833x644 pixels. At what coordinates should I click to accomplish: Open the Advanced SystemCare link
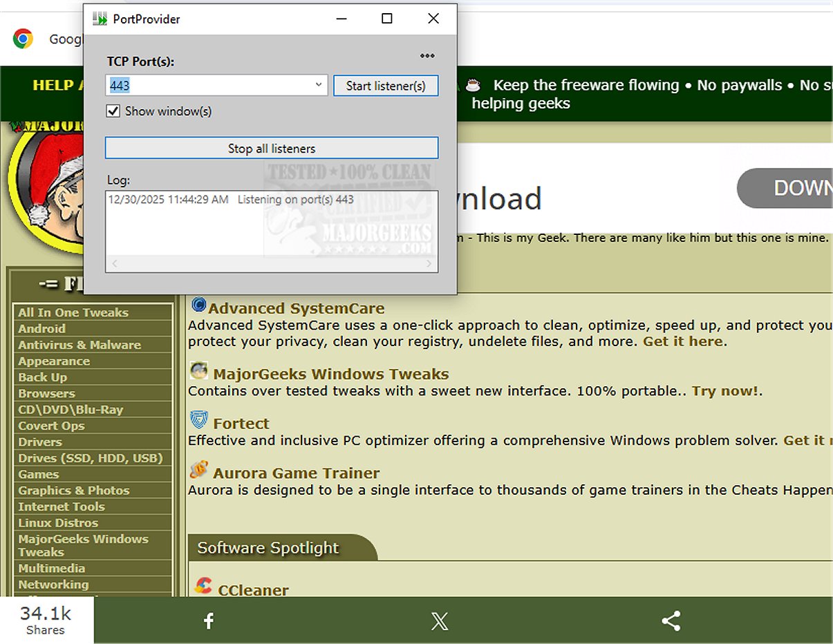pyautogui.click(x=297, y=308)
